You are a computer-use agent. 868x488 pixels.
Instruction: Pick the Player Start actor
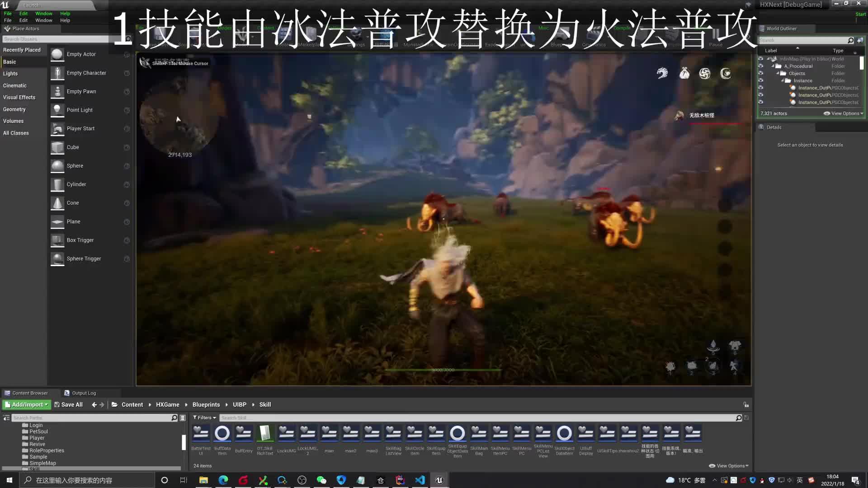click(x=90, y=128)
